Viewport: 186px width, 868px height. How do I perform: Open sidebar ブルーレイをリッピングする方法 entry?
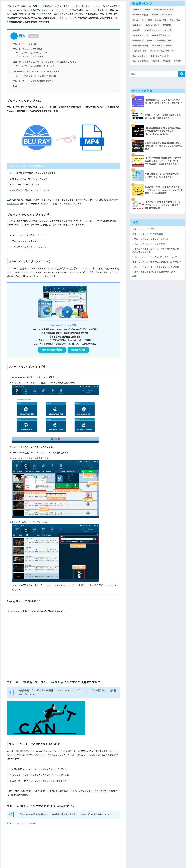tap(147, 234)
